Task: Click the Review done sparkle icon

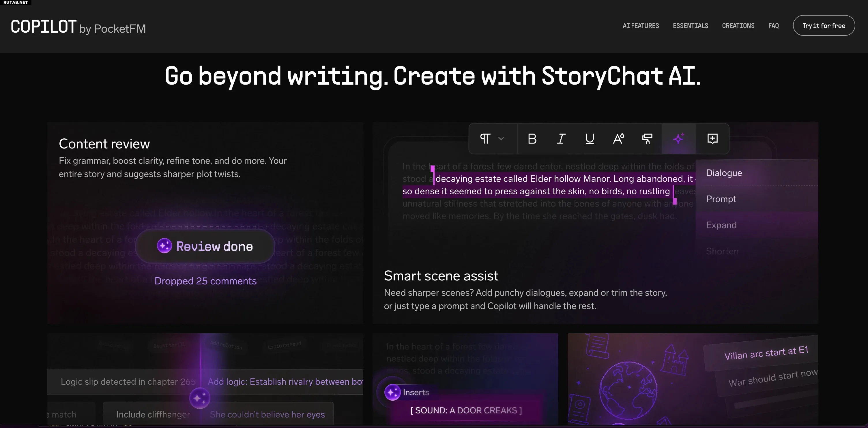Action: [164, 245]
